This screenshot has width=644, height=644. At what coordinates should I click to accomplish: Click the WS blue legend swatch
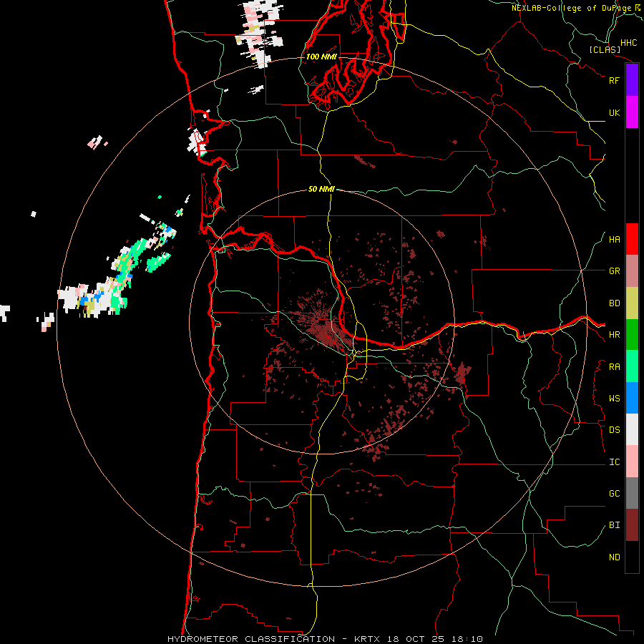[x=632, y=398]
